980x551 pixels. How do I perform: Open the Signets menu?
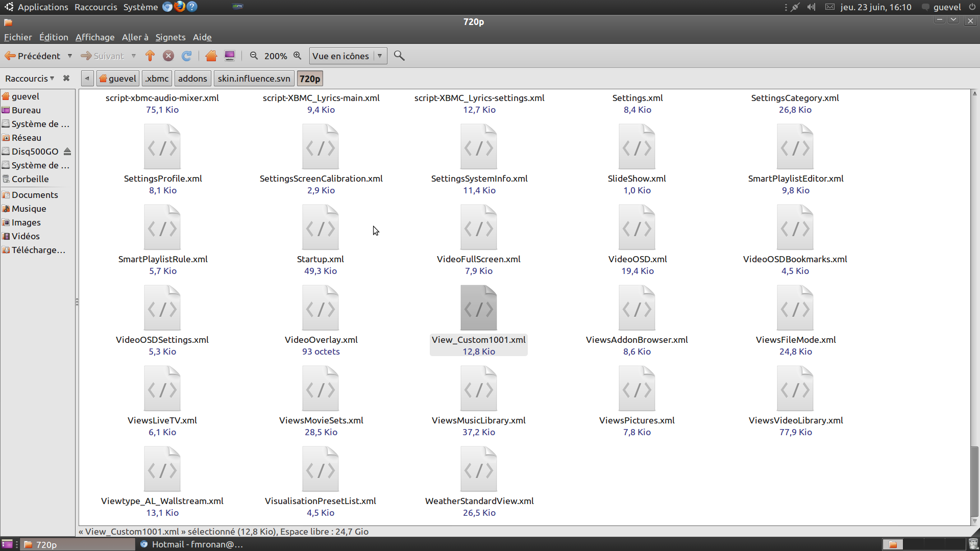170,37
